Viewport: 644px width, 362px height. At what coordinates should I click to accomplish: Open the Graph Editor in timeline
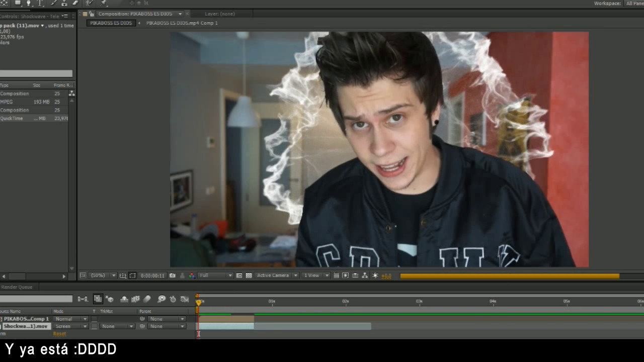[x=184, y=299]
